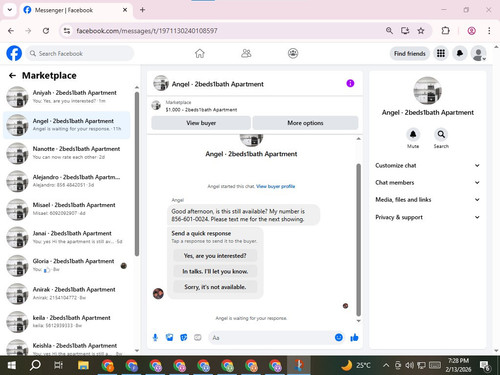Open Janai conversation
500x375 pixels.
click(67, 237)
